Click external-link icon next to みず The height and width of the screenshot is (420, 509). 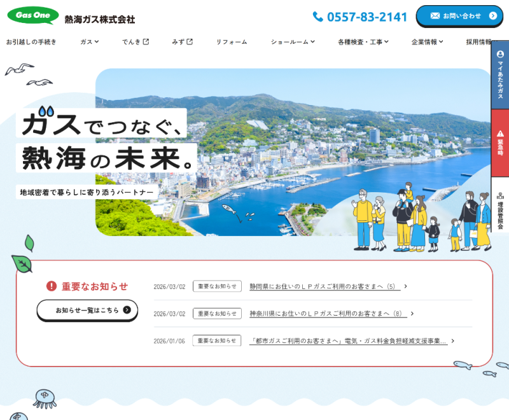(x=190, y=41)
